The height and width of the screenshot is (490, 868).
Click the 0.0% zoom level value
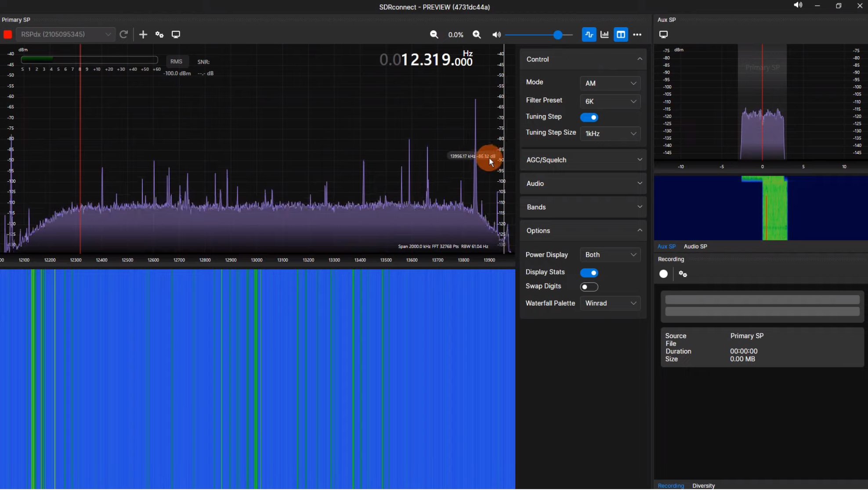456,35
